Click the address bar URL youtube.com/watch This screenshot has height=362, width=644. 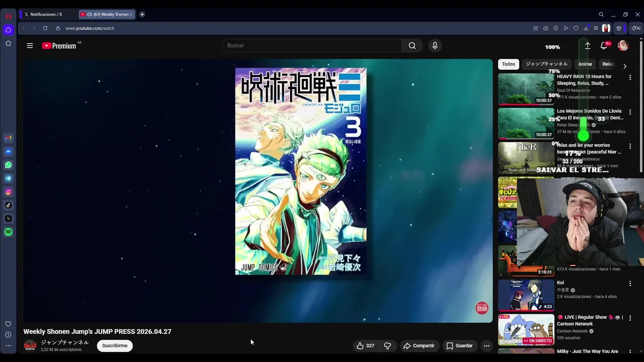point(90,28)
